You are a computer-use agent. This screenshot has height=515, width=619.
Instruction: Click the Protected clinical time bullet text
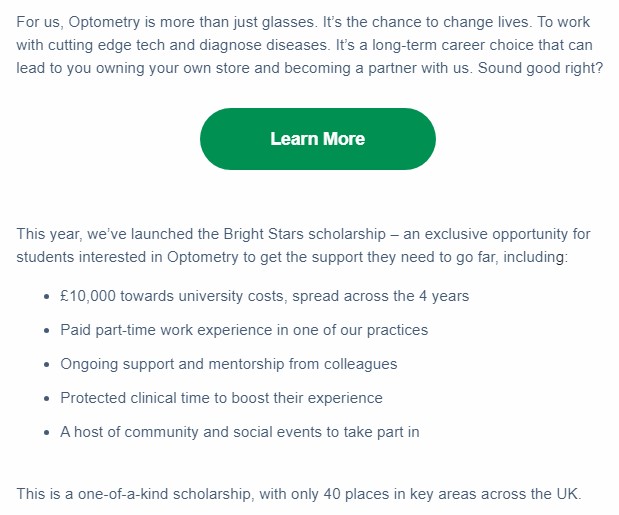(221, 398)
